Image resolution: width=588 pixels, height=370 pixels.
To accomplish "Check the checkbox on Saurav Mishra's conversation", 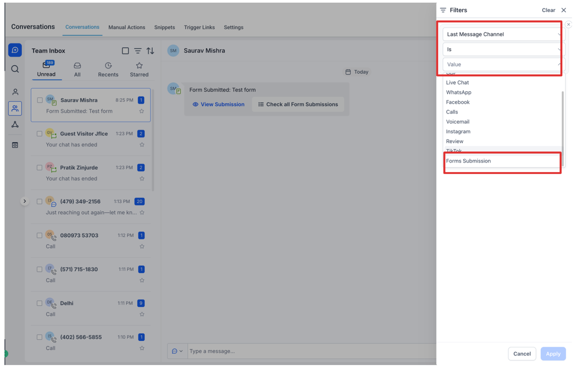I will [39, 100].
